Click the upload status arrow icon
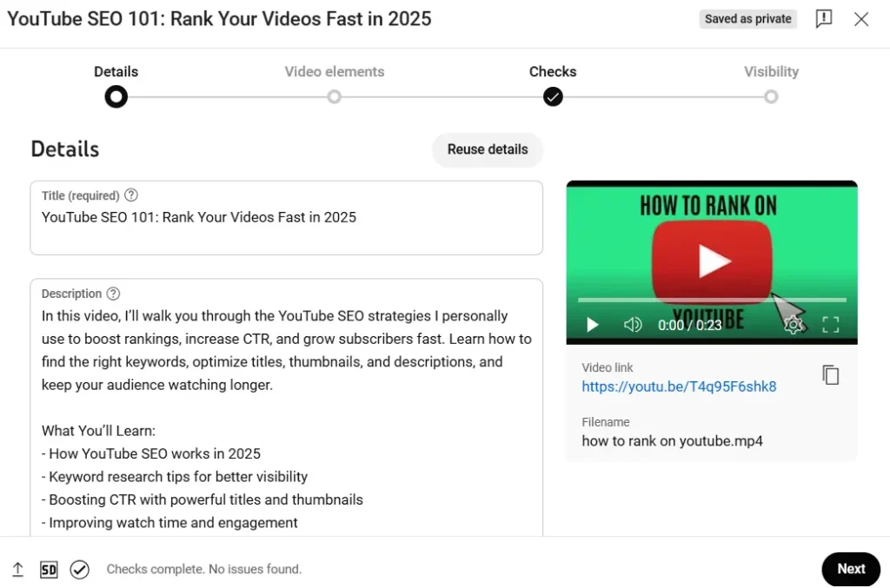Viewport: 890px width, 588px height. tap(17, 569)
